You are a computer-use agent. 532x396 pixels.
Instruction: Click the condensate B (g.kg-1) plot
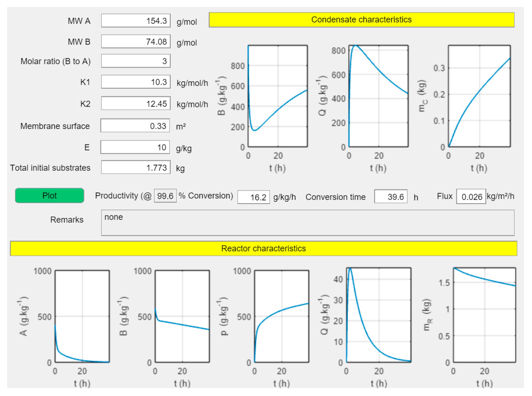coord(278,96)
